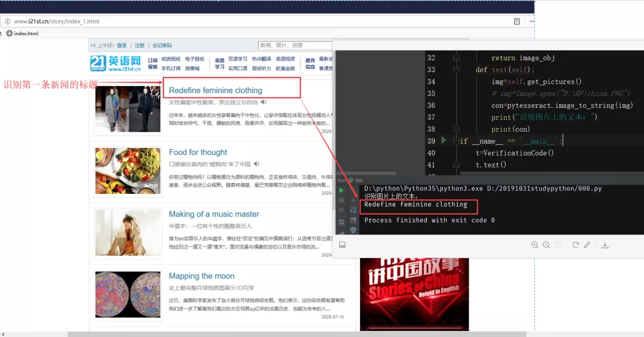Click the reader view icon in address bar
The height and width of the screenshot is (337, 644).
tap(517, 21)
